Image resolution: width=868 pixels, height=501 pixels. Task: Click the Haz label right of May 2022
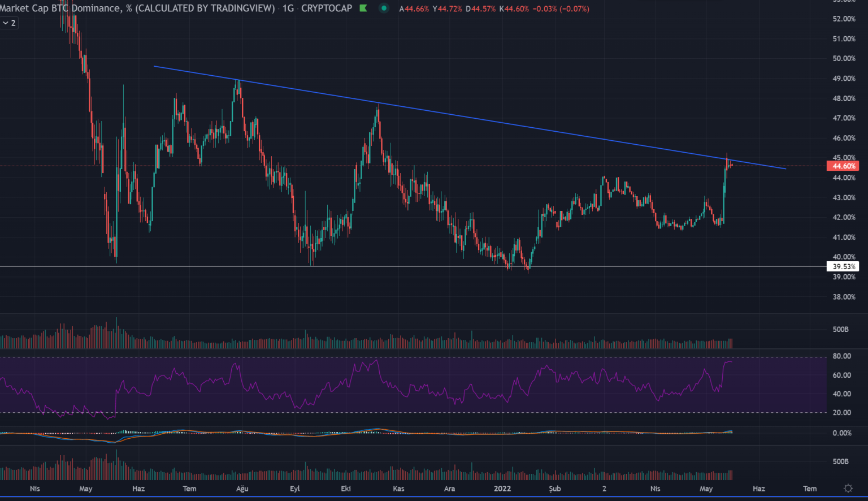[x=758, y=489]
